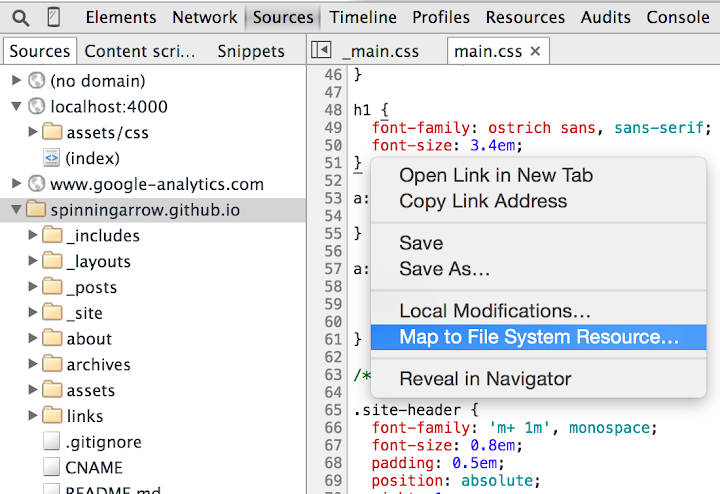
Task: Select the (index) file label
Action: 92,158
